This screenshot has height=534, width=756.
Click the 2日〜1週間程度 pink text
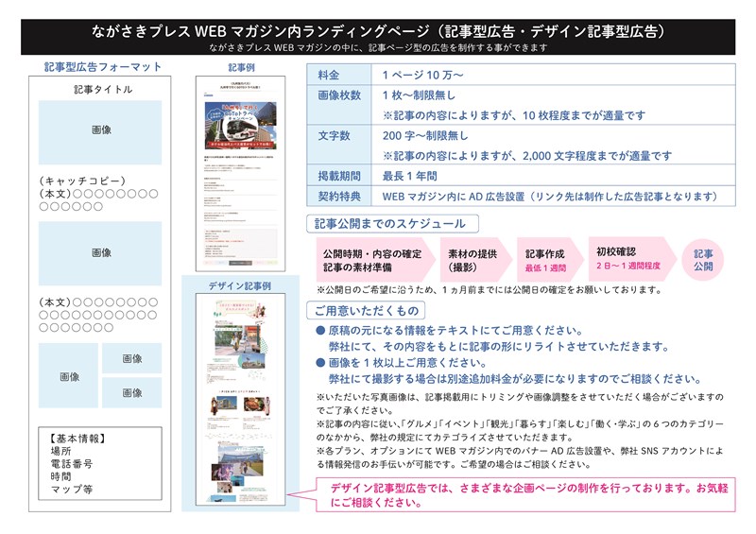(628, 266)
